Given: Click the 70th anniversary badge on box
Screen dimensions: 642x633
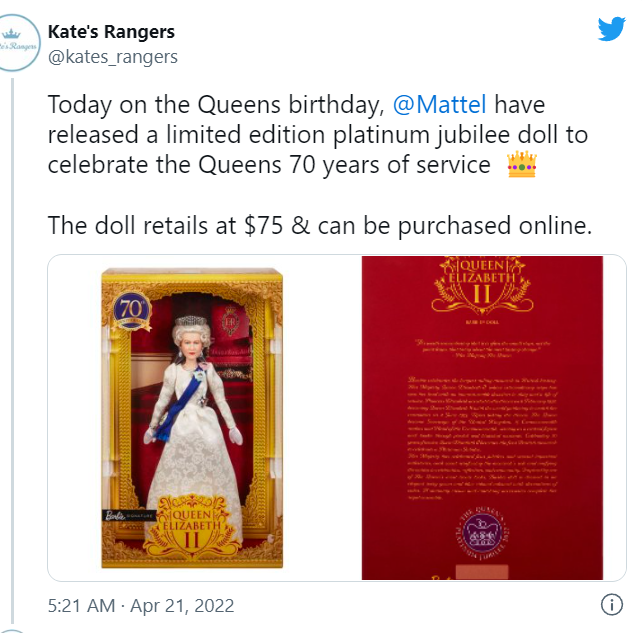Looking at the screenshot, I should pos(131,310).
